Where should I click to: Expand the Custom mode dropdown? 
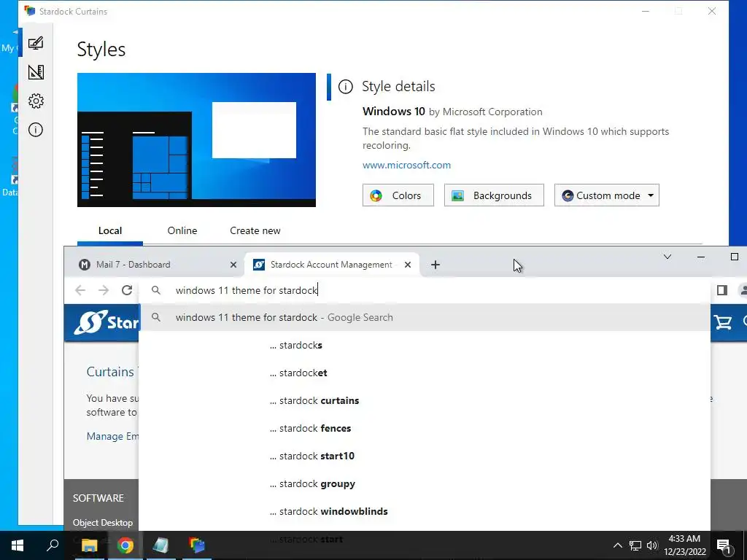[x=606, y=195]
